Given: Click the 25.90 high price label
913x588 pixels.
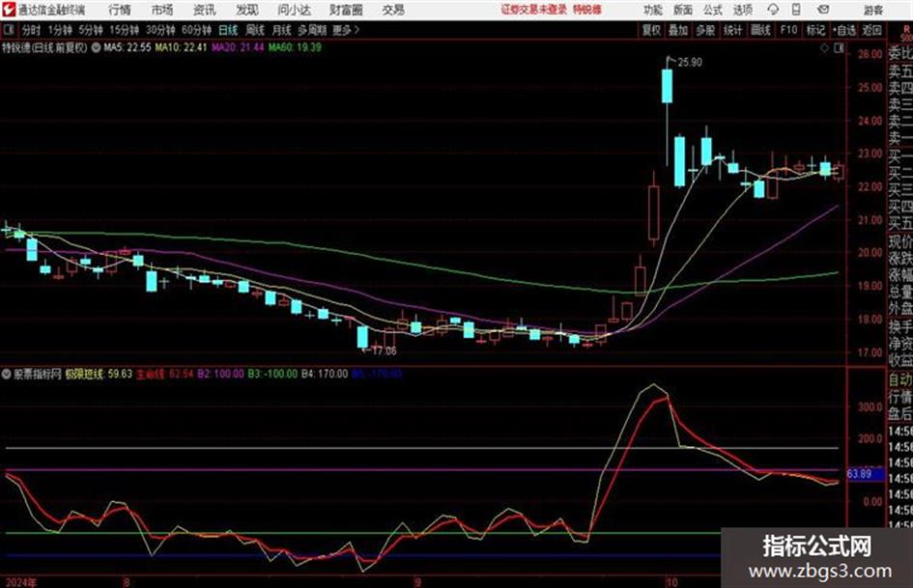Looking at the screenshot, I should pos(690,63).
